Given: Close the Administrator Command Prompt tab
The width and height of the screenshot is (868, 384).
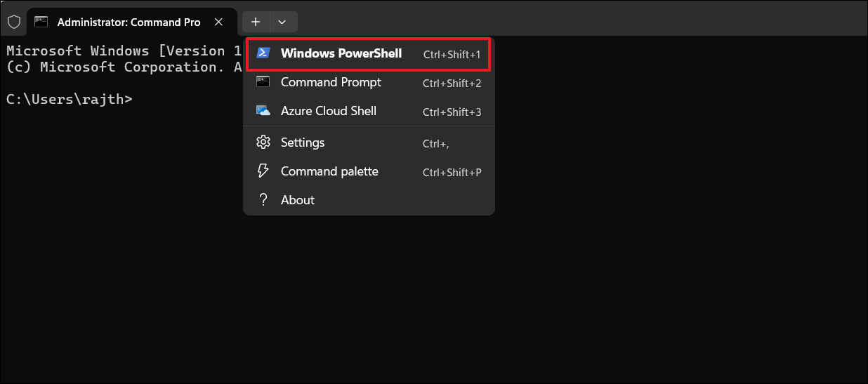Looking at the screenshot, I should [219, 22].
